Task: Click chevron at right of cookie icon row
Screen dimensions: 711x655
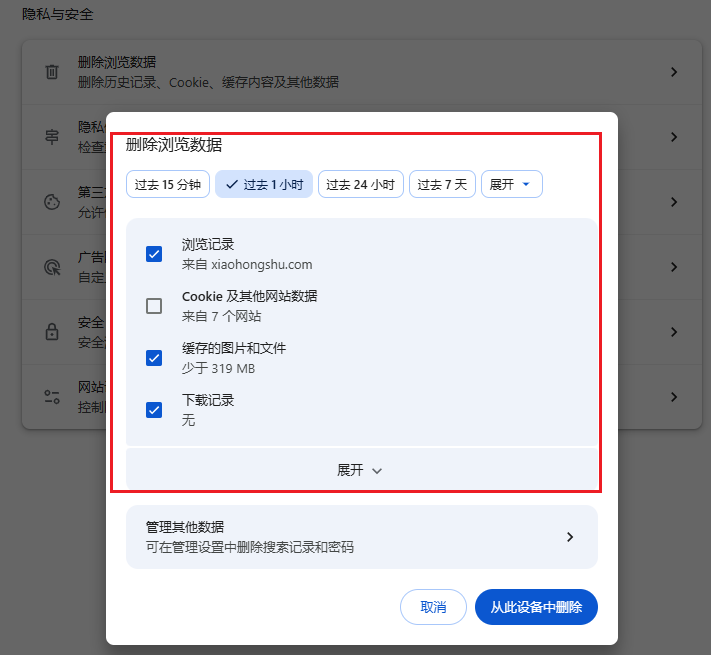Action: [674, 202]
